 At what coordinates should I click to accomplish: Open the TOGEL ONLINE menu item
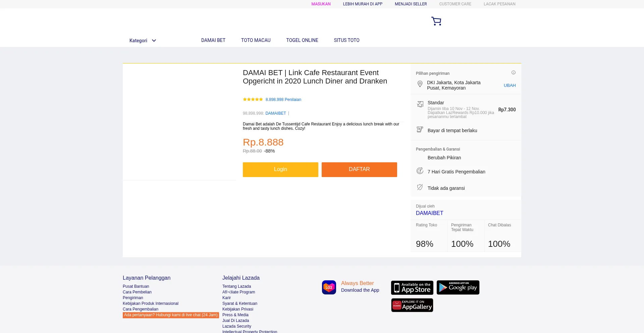click(x=302, y=40)
